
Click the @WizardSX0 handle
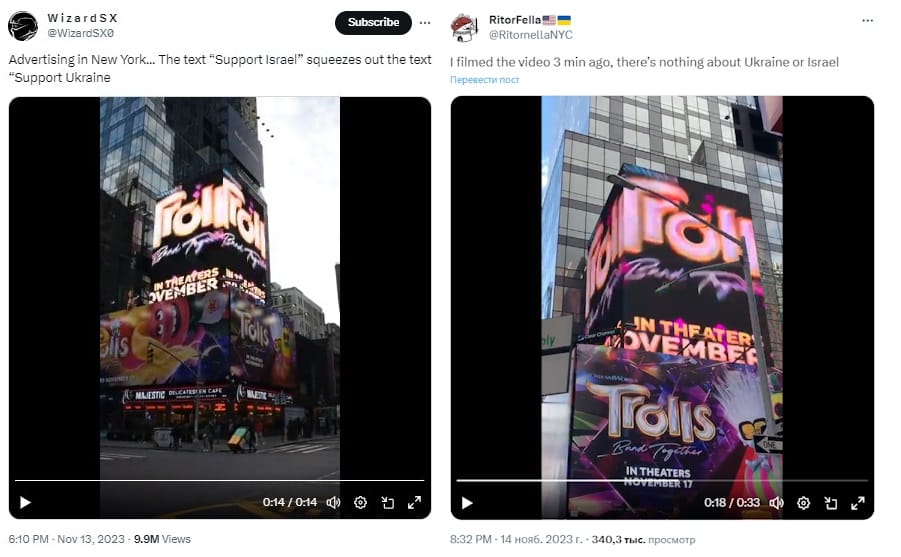pyautogui.click(x=80, y=33)
